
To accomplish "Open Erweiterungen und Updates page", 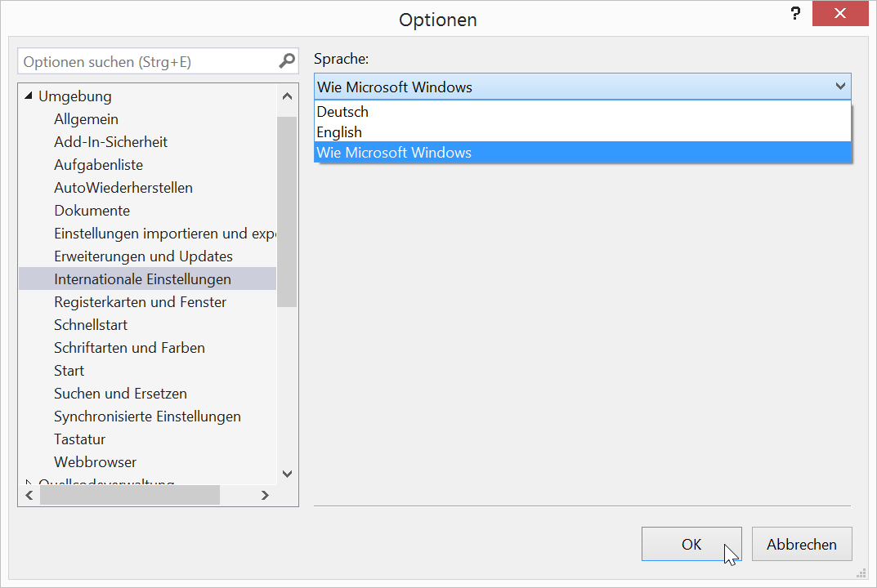I will pos(144,256).
